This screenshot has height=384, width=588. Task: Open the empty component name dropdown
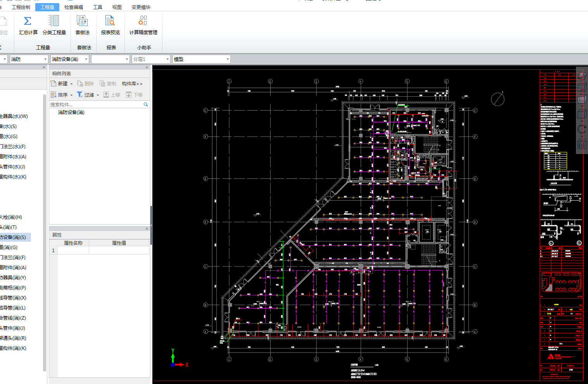tap(110, 59)
